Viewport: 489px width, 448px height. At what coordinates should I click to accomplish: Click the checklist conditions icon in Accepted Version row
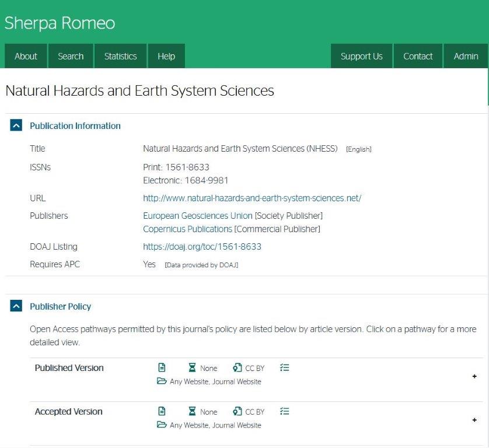pos(284,411)
